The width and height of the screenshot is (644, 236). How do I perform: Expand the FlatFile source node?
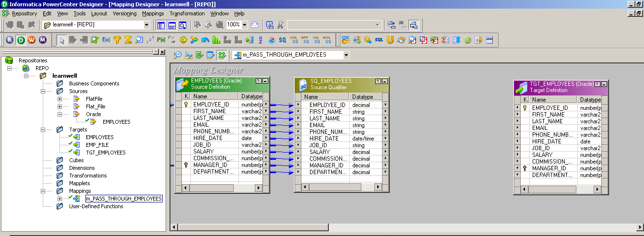pos(60,99)
